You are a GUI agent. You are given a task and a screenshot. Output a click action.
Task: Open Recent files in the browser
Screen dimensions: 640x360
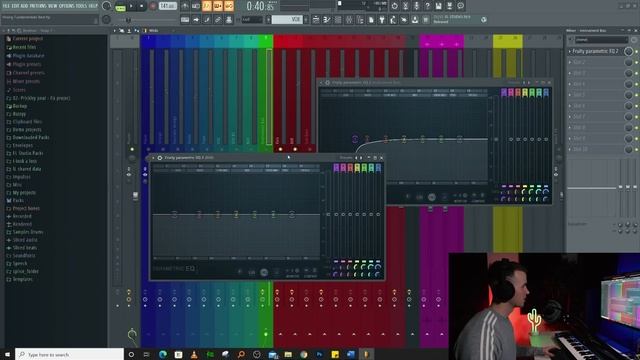[x=24, y=47]
